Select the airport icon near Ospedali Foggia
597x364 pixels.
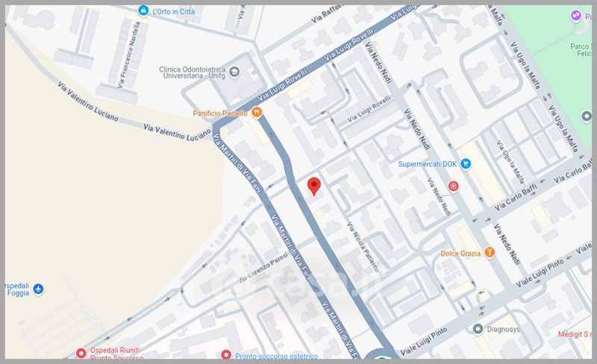(x=38, y=289)
